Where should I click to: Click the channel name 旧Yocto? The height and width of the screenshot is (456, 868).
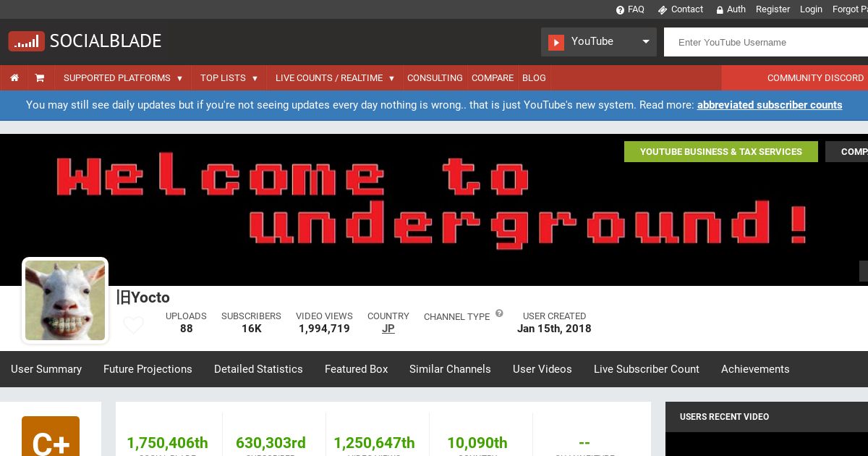(x=143, y=297)
